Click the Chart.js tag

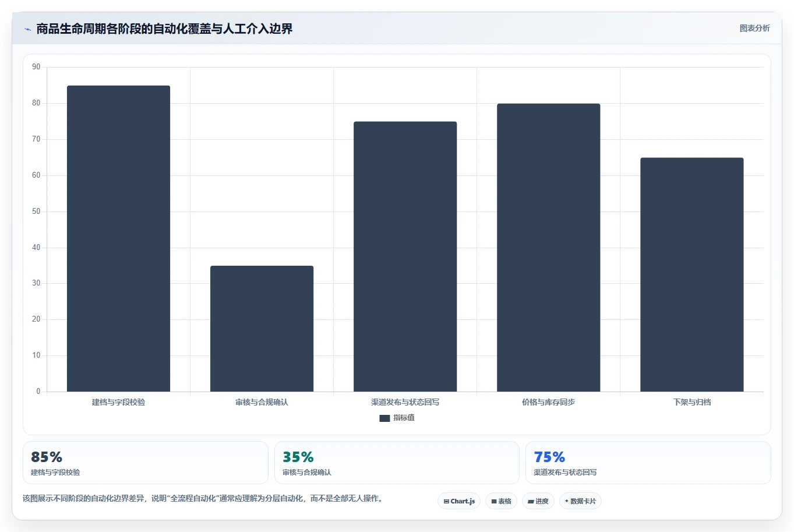coord(459,501)
